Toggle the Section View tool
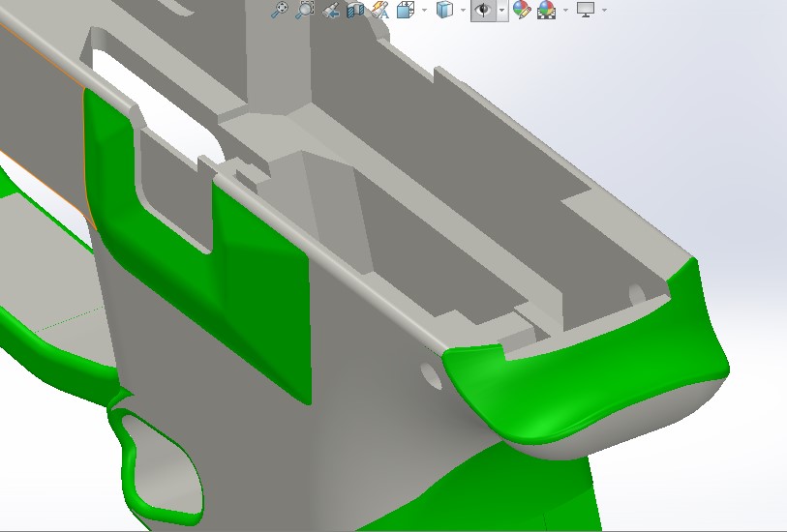This screenshot has height=532, width=787. (355, 10)
